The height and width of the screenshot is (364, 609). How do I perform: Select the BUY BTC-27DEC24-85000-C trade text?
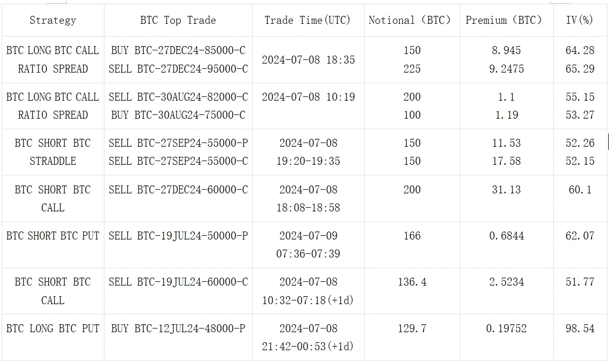click(178, 50)
